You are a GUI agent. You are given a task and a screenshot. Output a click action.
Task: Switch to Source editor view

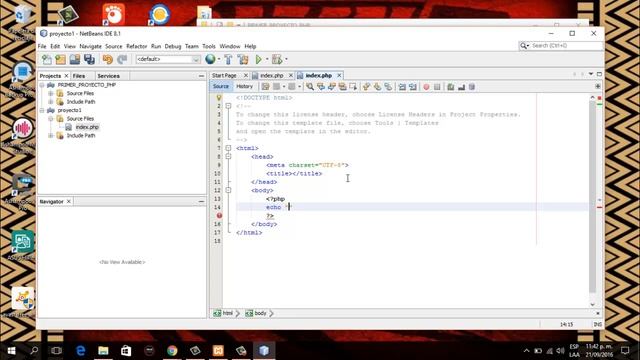tap(221, 87)
